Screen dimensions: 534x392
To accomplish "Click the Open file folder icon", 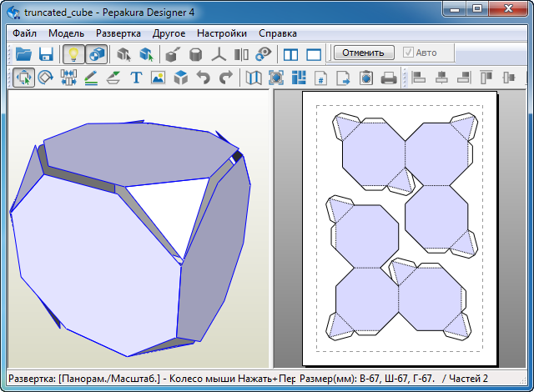I will click(x=23, y=54).
